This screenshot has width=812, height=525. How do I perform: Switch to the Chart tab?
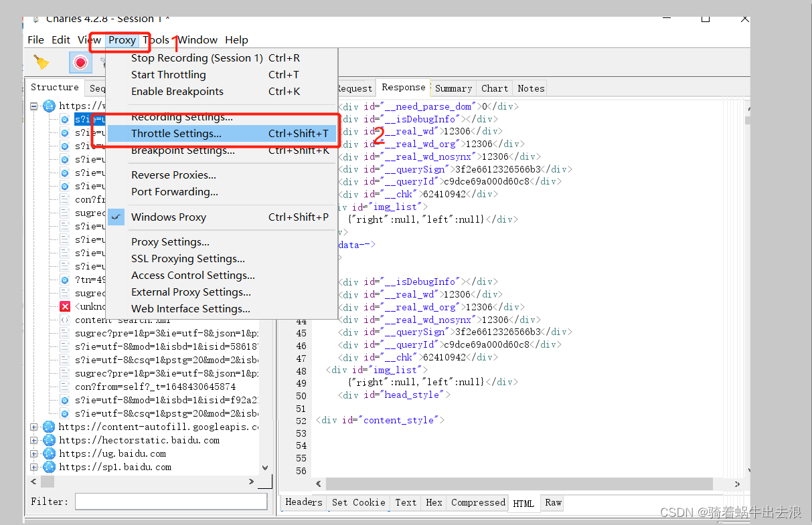[495, 88]
